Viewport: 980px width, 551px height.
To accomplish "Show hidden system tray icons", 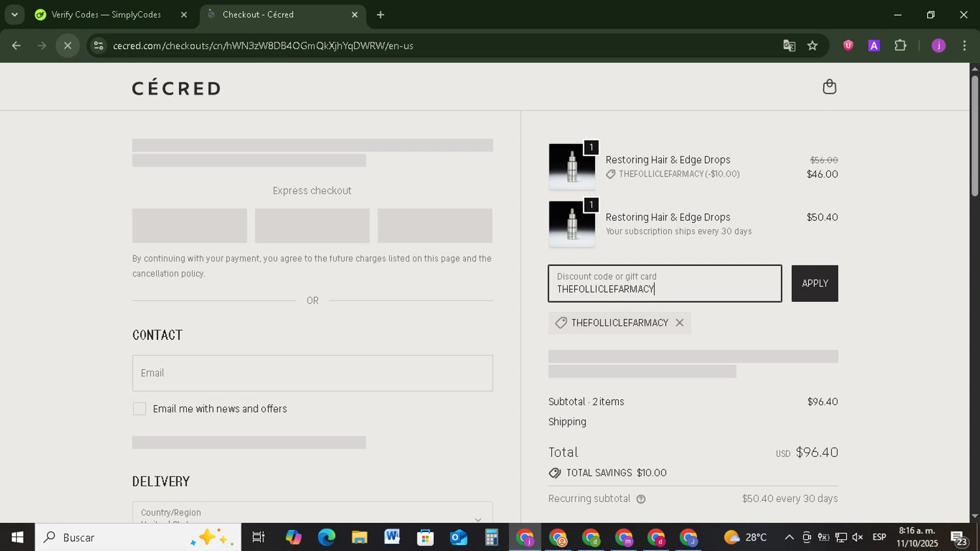I will point(789,537).
